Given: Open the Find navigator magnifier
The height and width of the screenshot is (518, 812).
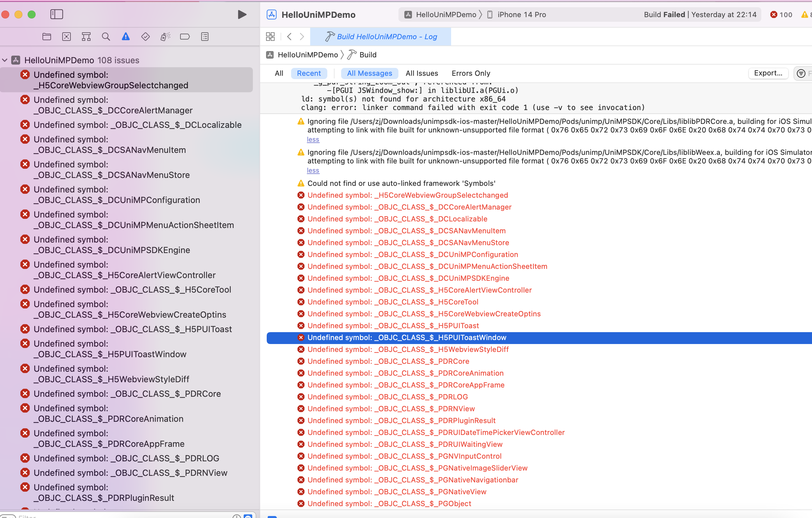Looking at the screenshot, I should point(106,37).
